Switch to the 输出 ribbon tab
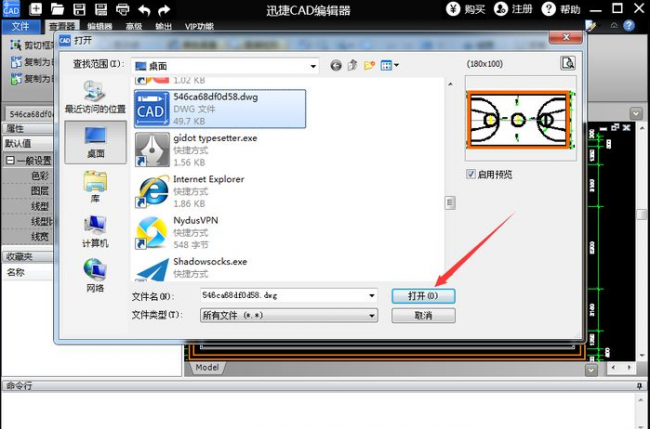Image resolution: width=650 pixels, height=429 pixels. click(x=163, y=27)
